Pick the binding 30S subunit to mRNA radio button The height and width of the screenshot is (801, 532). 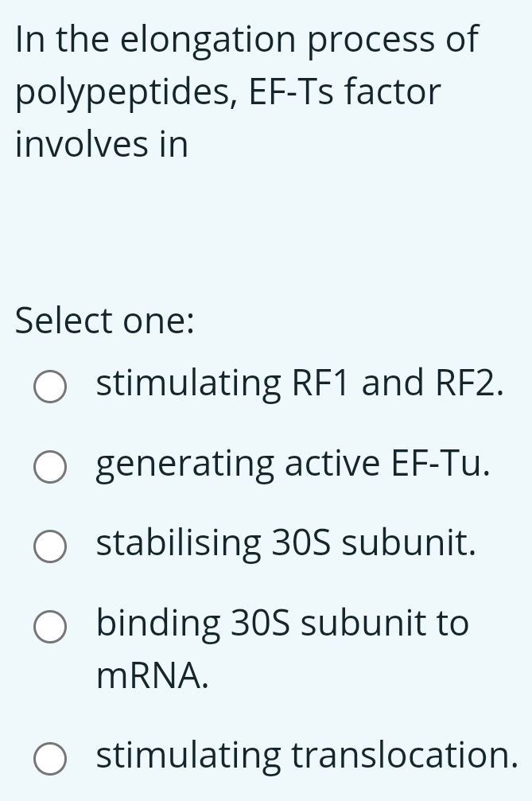pos(50,627)
